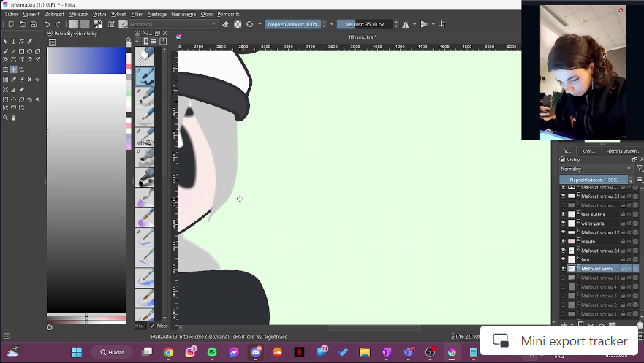The image size is (644, 363).
Task: Toggle visibility of the 'mouth' layer
Action: [563, 241]
